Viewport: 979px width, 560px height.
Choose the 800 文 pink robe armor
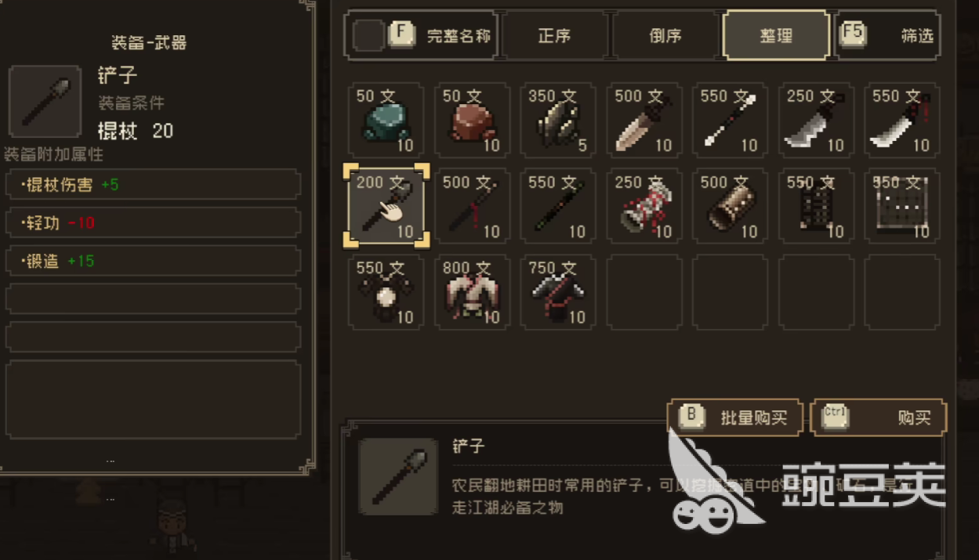click(x=472, y=292)
